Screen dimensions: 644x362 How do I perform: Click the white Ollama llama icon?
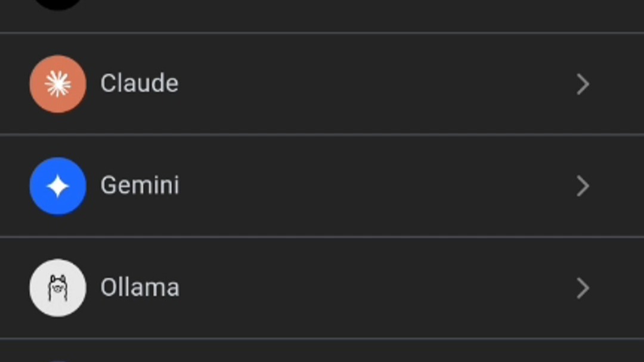click(58, 288)
